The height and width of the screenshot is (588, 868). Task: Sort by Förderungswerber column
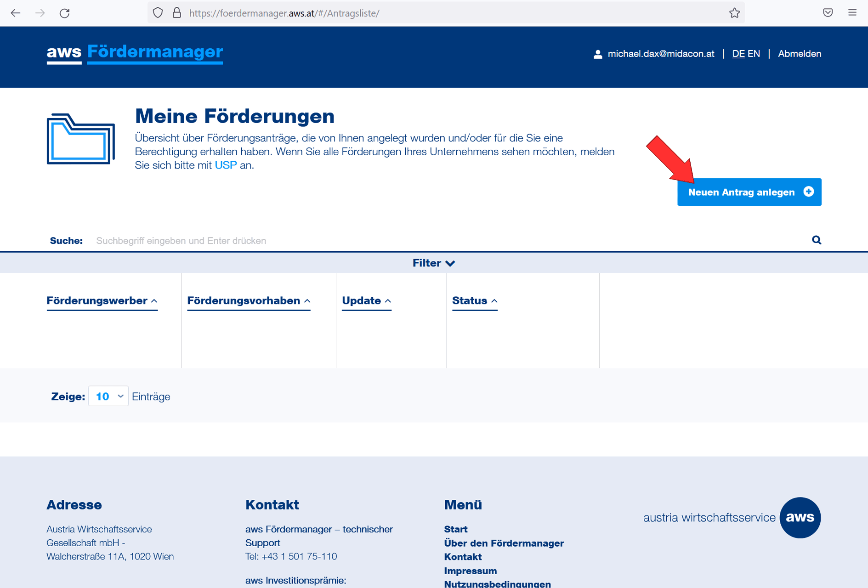pos(102,300)
